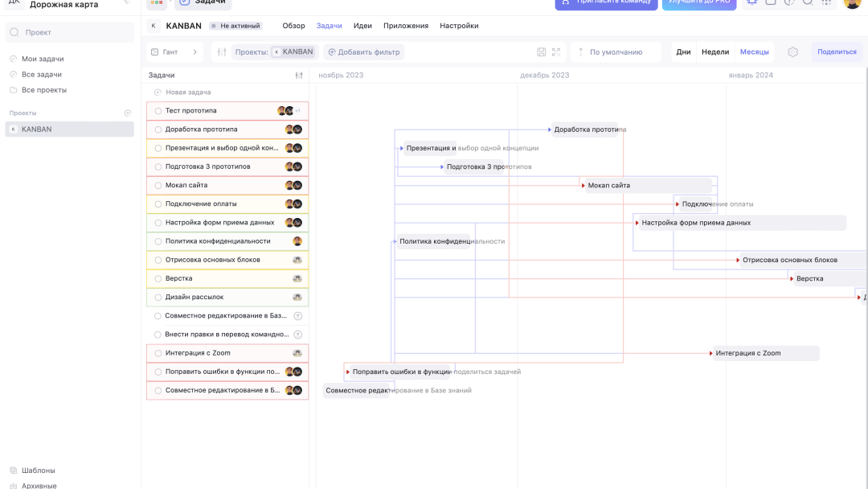Open Шаблоны in the sidebar

[38, 471]
